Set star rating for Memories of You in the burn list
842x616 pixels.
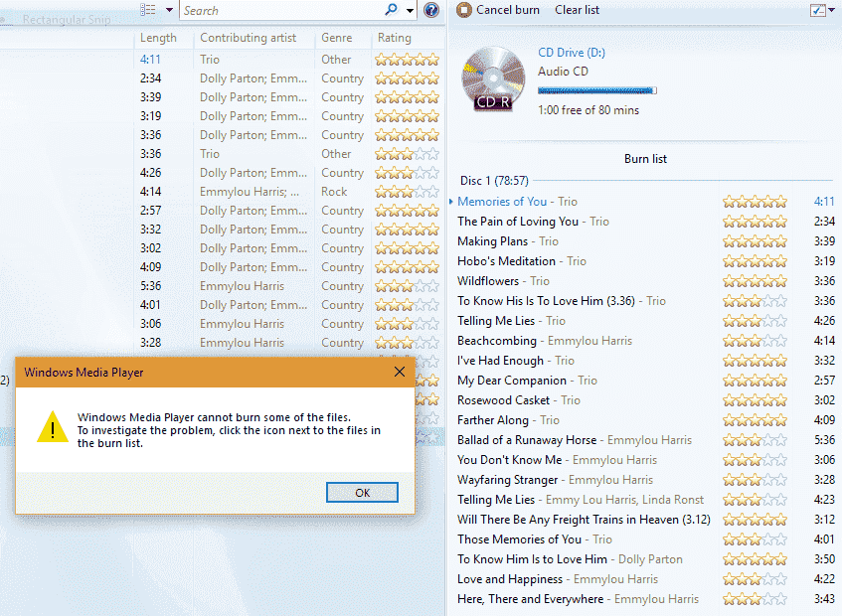[755, 202]
